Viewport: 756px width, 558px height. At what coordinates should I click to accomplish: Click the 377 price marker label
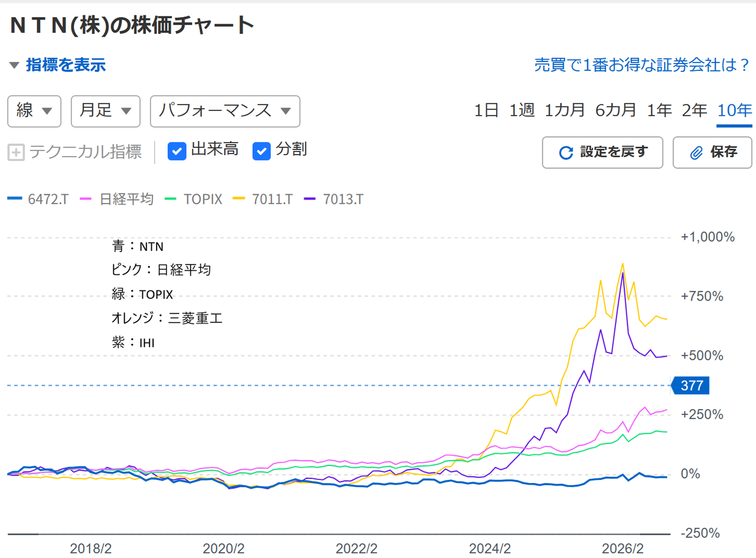click(690, 386)
